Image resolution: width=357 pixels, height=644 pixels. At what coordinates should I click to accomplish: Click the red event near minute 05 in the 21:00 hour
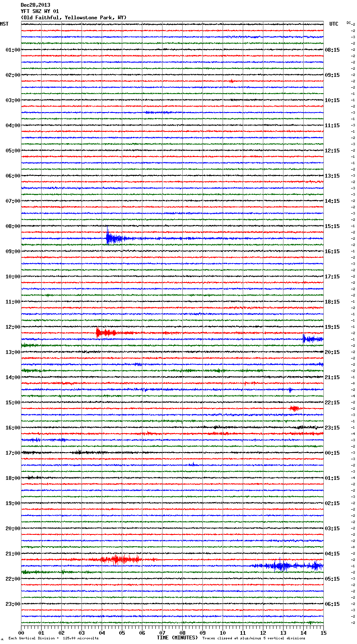tap(121, 559)
